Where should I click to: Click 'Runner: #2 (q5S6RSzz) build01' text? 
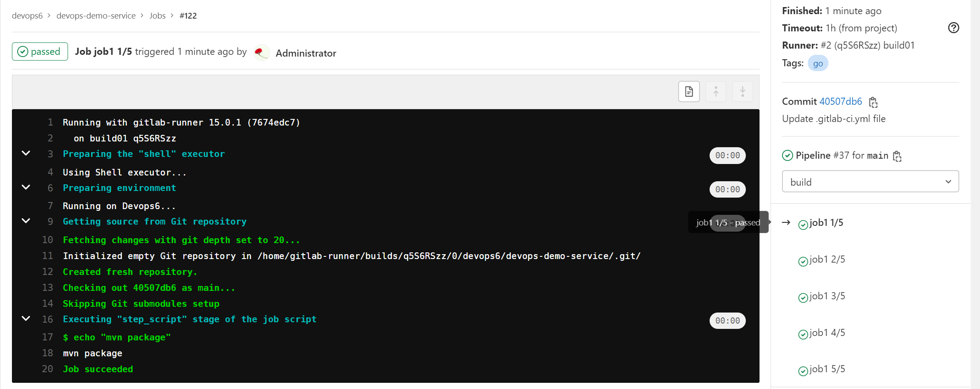tap(848, 46)
